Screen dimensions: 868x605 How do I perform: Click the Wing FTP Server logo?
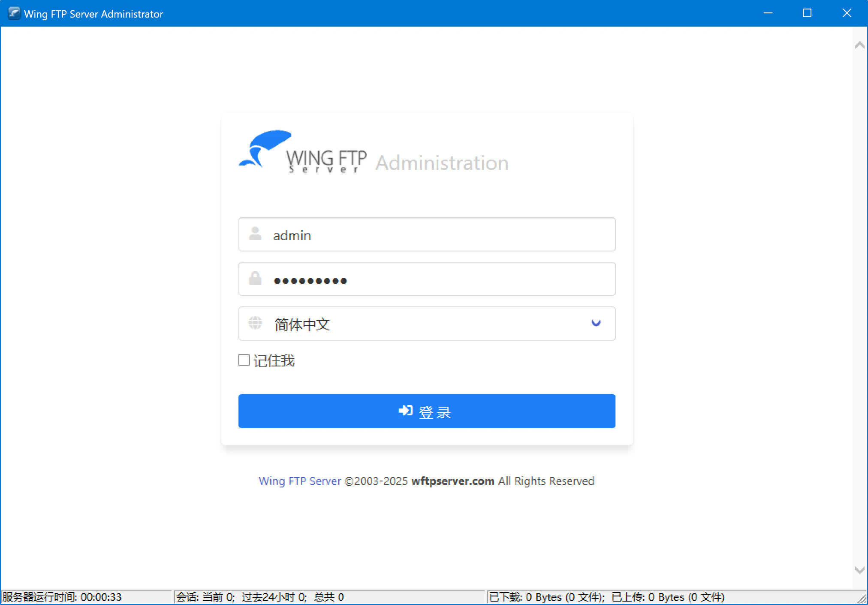(x=303, y=151)
